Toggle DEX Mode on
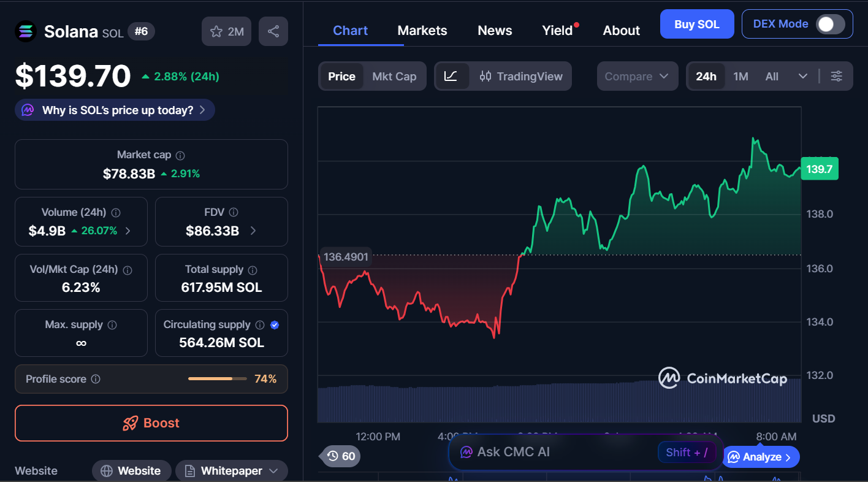Viewport: 868px width, 482px height. pyautogui.click(x=829, y=23)
